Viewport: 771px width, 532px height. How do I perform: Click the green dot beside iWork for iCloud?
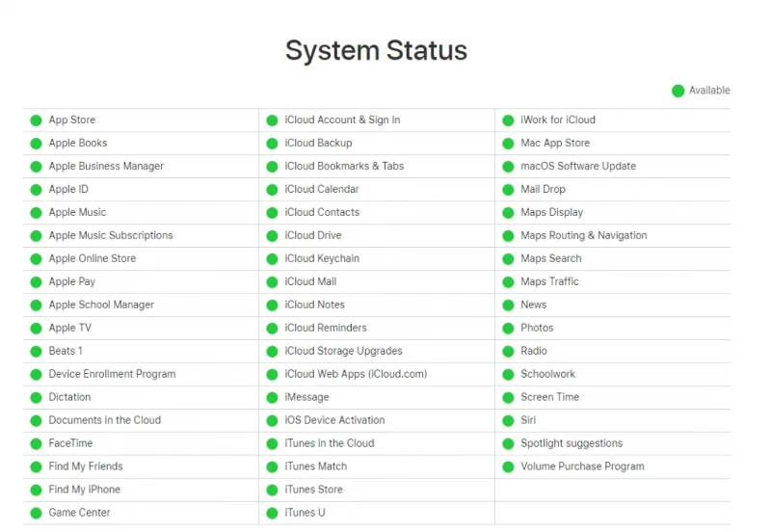508,120
